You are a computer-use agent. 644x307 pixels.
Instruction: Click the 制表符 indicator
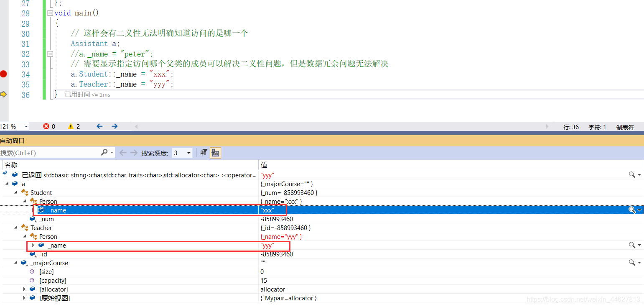click(625, 127)
